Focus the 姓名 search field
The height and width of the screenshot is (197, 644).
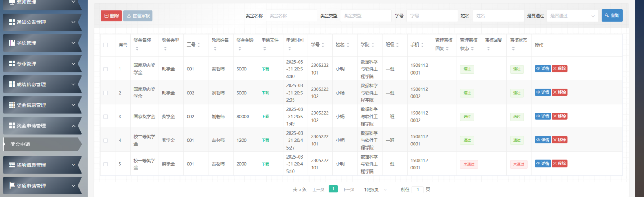498,16
